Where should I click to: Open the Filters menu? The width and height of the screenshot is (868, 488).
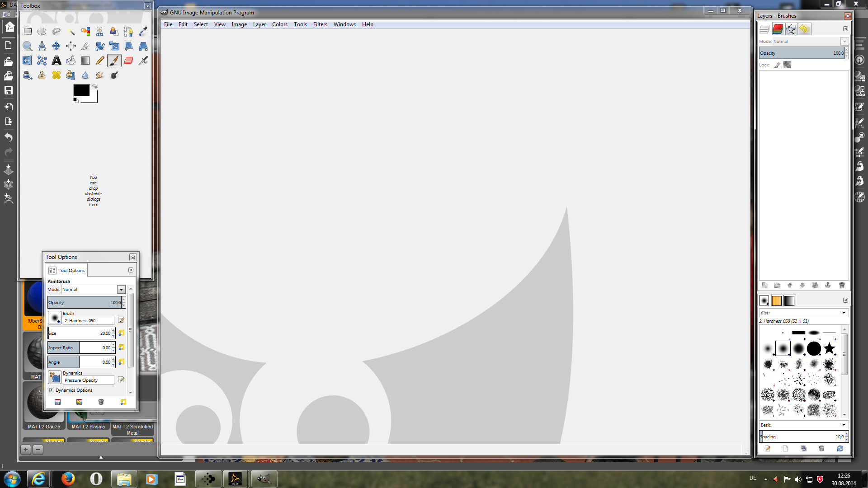320,24
